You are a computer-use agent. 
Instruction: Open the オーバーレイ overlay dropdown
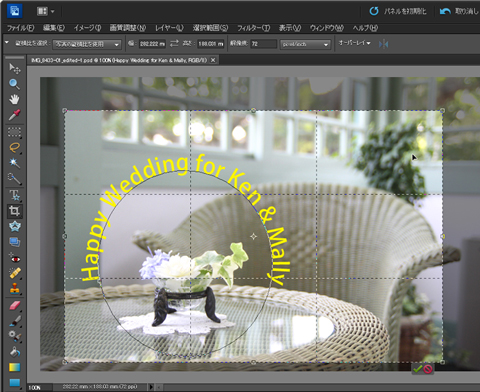tap(354, 43)
